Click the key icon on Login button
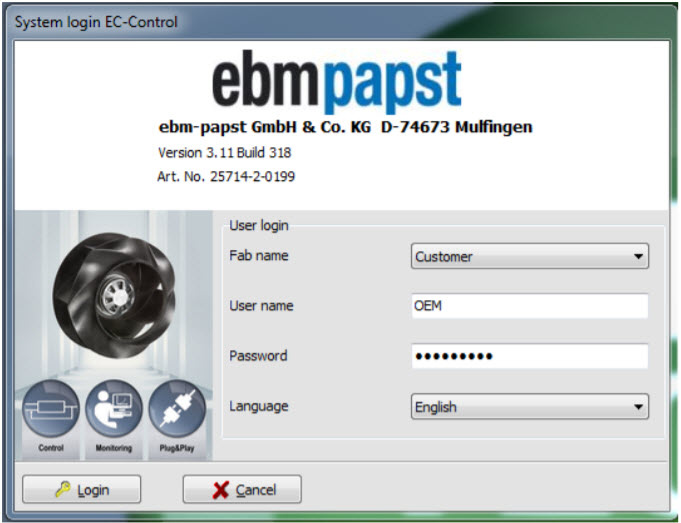The image size is (681, 523). (x=63, y=489)
